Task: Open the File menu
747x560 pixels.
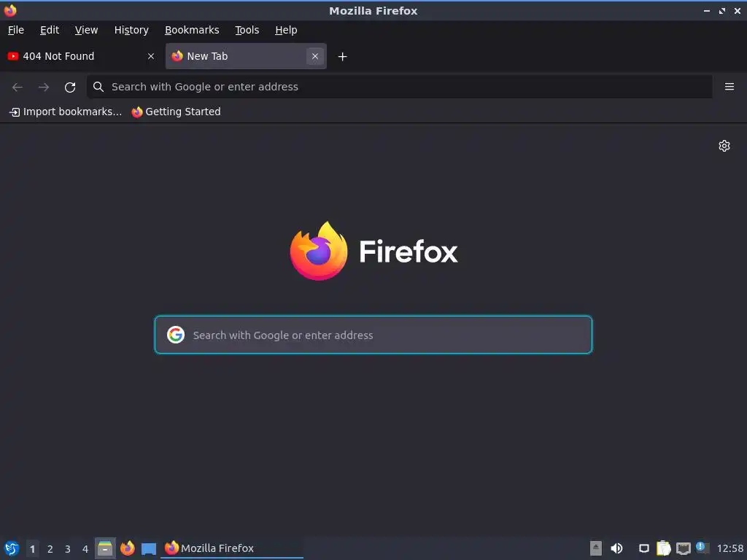Action: (x=16, y=30)
